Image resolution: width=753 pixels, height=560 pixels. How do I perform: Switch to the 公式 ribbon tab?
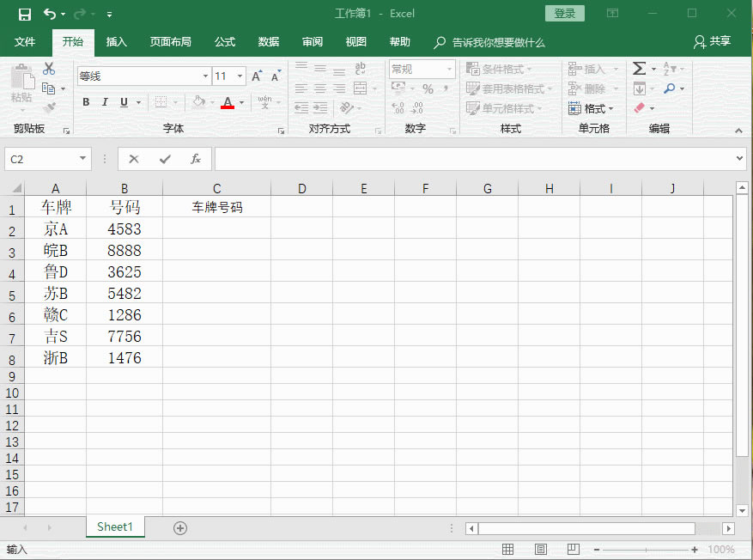(x=225, y=42)
